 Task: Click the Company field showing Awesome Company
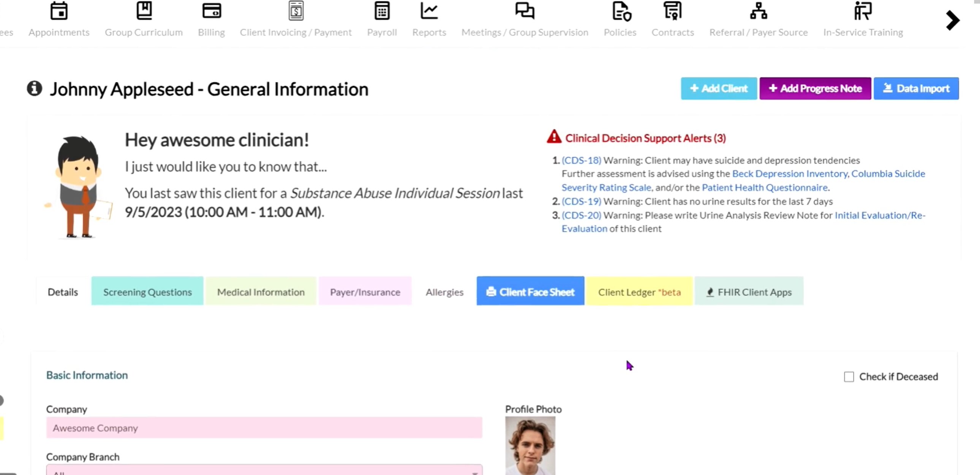[264, 428]
